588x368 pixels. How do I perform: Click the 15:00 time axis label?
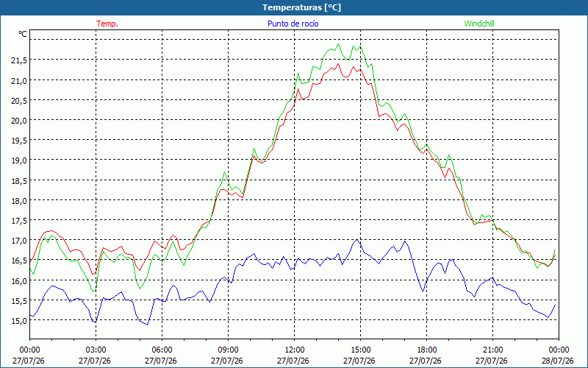(x=360, y=350)
